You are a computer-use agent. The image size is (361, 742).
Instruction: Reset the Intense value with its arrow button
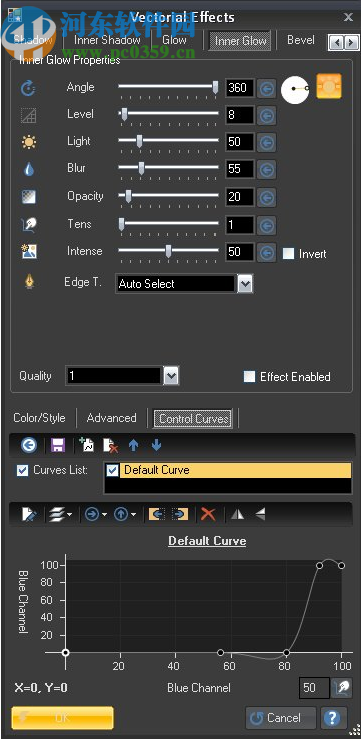coord(267,252)
